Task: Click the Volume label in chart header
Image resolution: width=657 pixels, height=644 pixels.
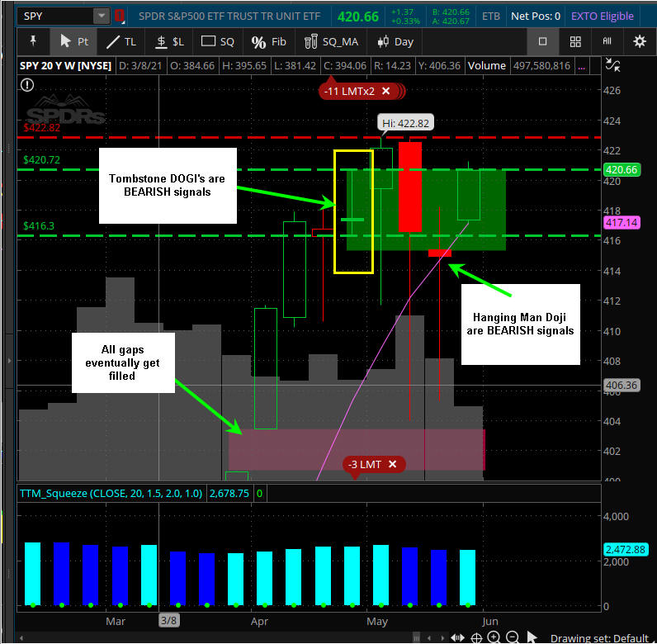Action: tap(486, 66)
